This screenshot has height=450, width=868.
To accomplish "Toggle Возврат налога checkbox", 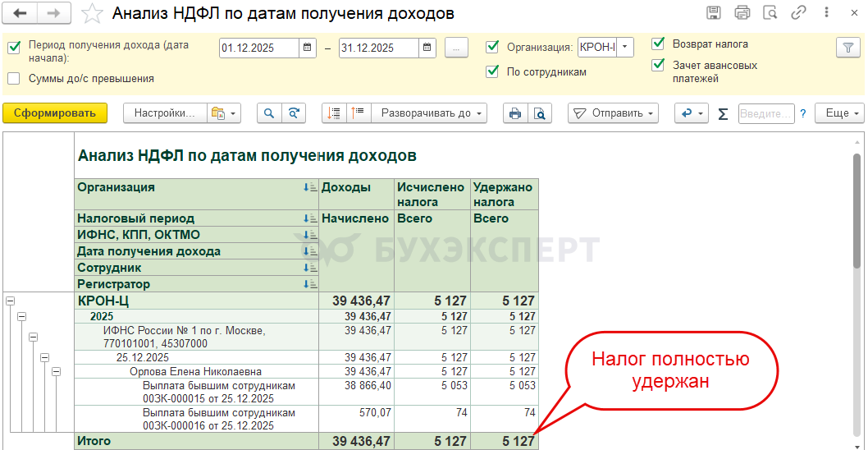I will [x=658, y=44].
